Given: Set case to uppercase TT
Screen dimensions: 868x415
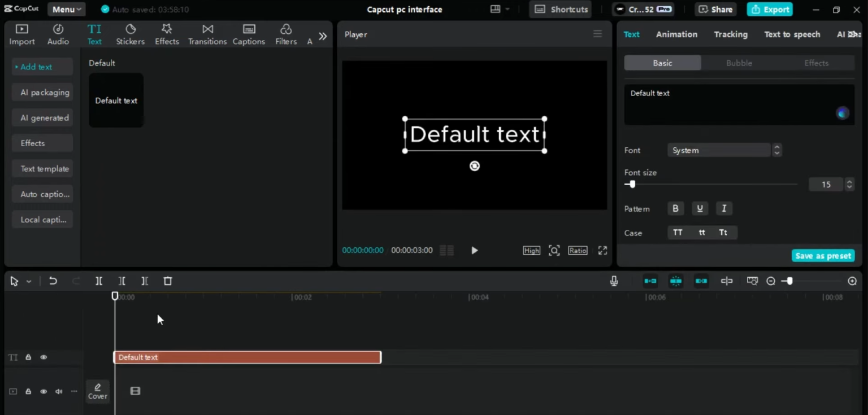Looking at the screenshot, I should coord(678,233).
